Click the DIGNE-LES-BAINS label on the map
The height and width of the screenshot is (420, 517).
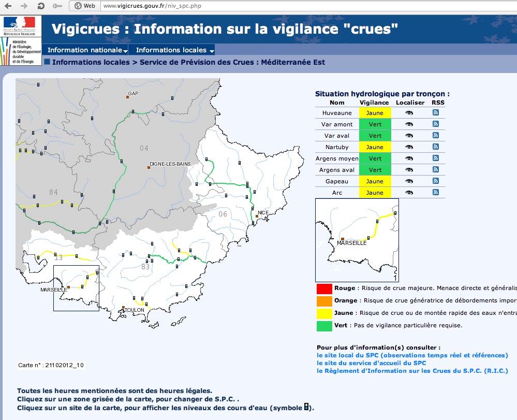coord(170,164)
